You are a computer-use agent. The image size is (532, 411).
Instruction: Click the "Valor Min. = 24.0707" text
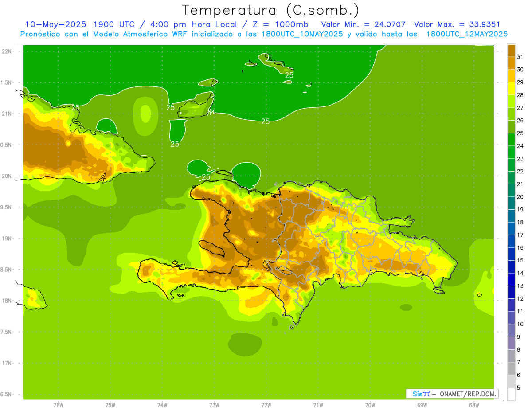pos(363,24)
